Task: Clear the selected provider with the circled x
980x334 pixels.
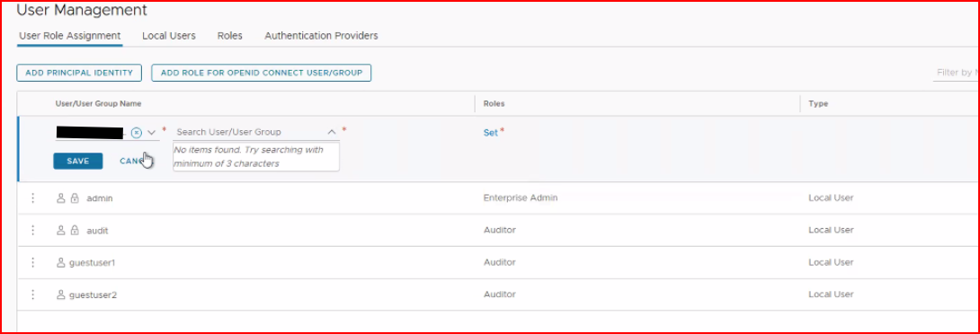Action: pyautogui.click(x=137, y=132)
